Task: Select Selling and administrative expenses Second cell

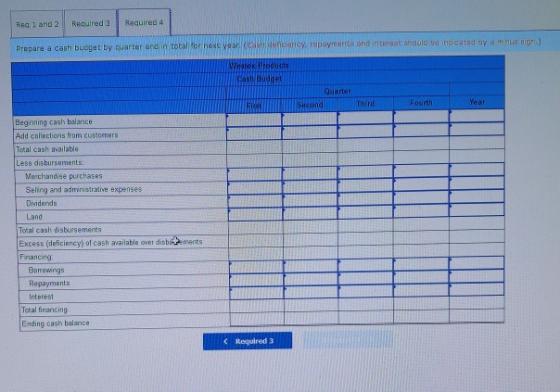Action: point(310,187)
